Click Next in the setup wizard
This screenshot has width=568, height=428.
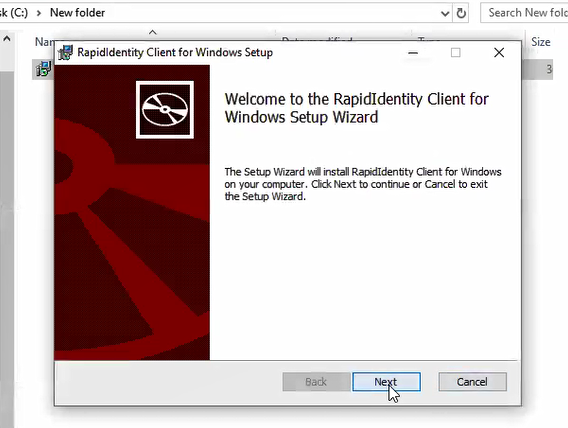click(386, 382)
